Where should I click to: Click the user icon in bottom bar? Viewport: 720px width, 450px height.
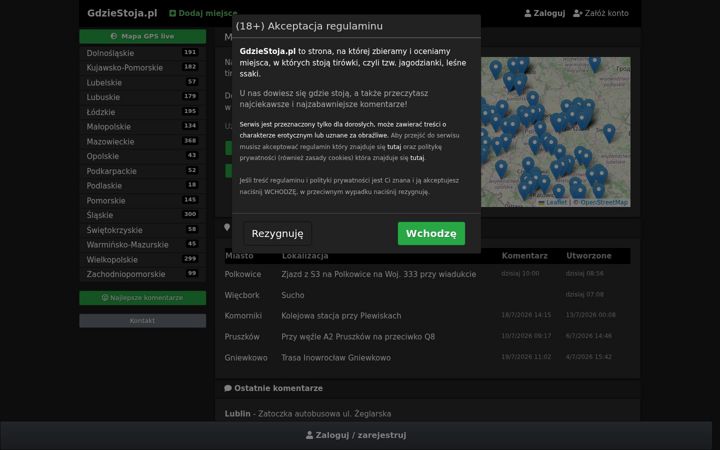[x=309, y=435]
